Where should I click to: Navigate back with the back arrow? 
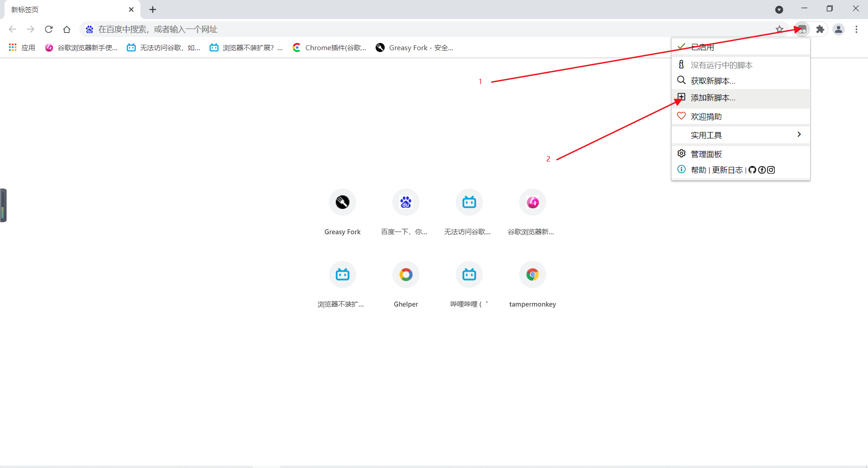[x=12, y=29]
